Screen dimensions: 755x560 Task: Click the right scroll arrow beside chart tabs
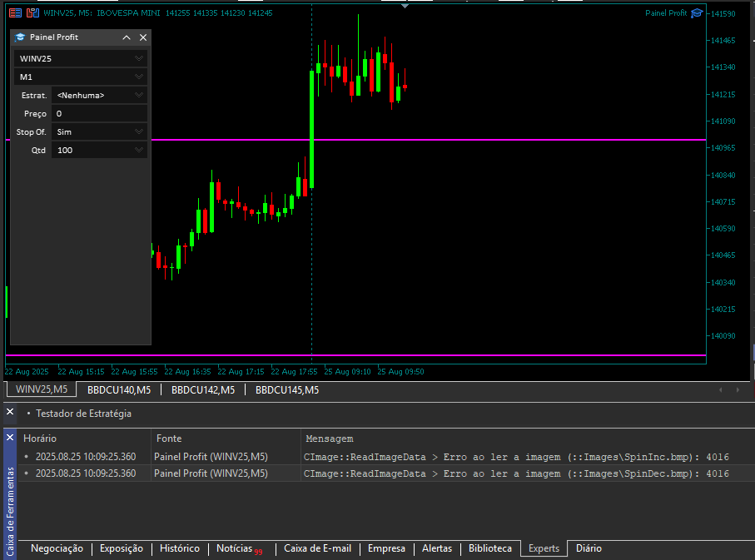point(738,389)
